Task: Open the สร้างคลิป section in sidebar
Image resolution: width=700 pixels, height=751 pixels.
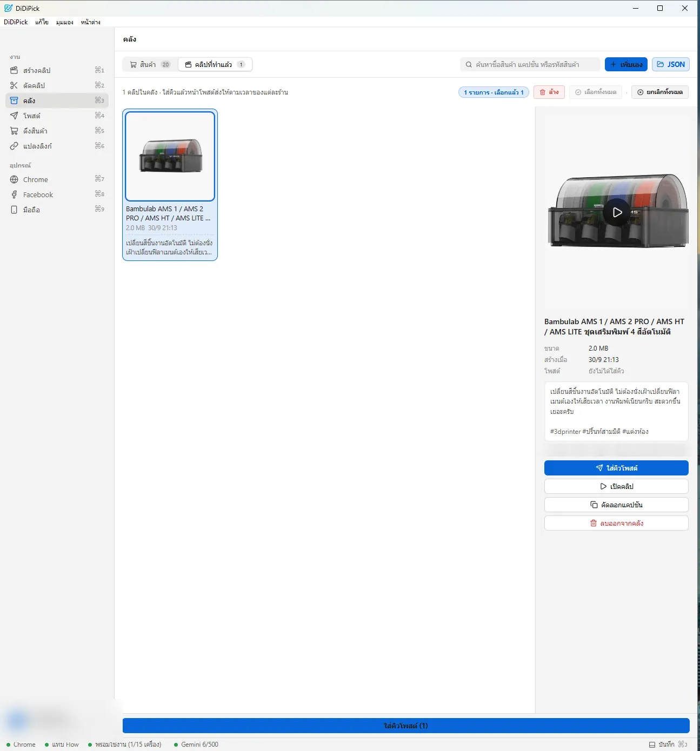Action: click(57, 70)
